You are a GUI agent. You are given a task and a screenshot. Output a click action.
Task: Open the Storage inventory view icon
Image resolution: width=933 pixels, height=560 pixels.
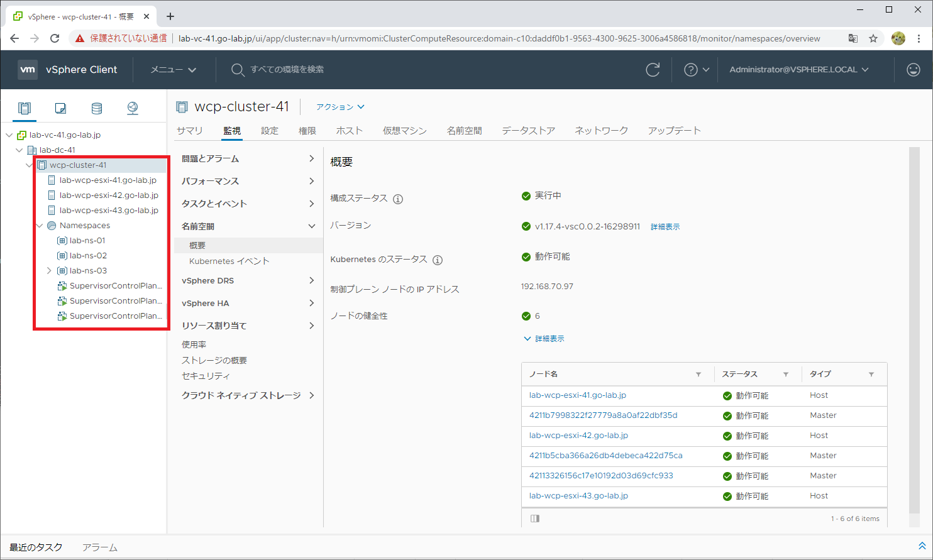pyautogui.click(x=96, y=108)
